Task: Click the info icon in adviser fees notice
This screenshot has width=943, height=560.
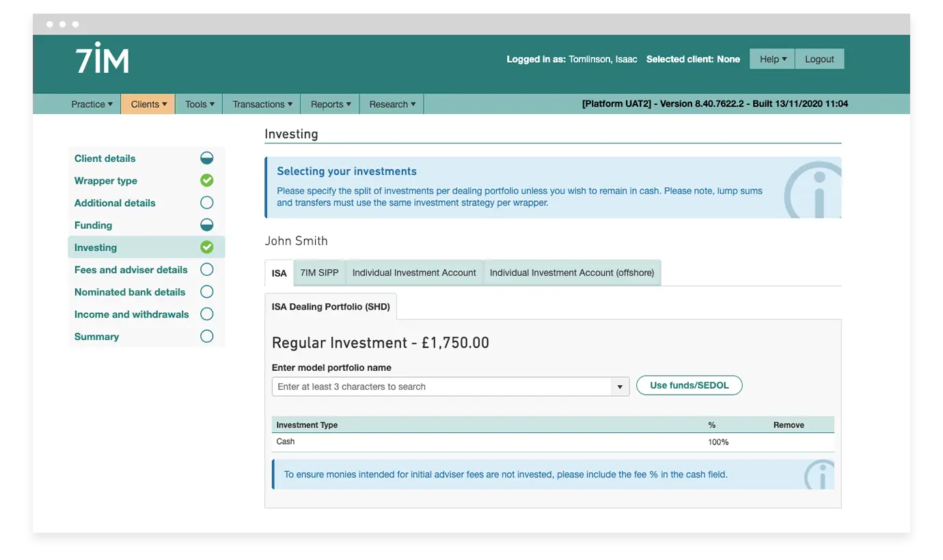Action: 820,476
